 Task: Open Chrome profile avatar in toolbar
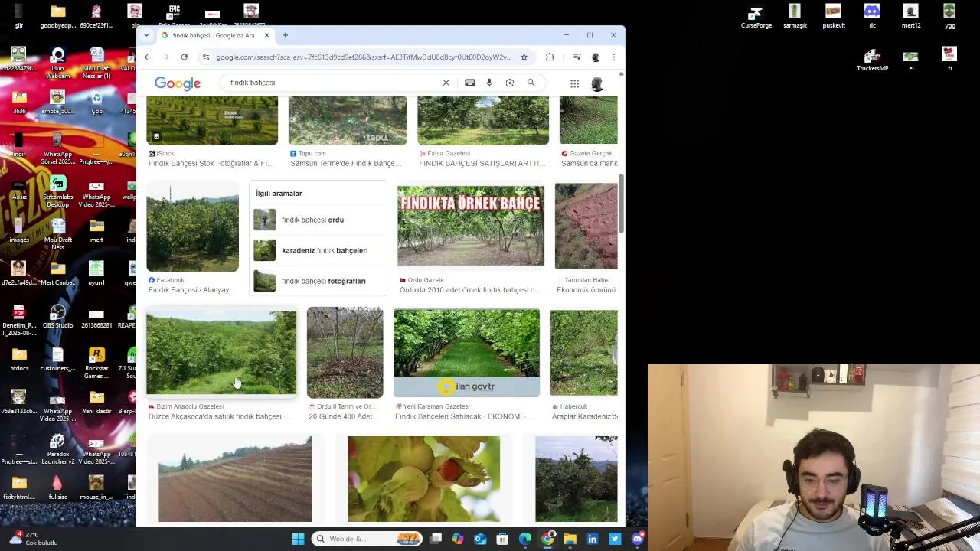tap(595, 57)
